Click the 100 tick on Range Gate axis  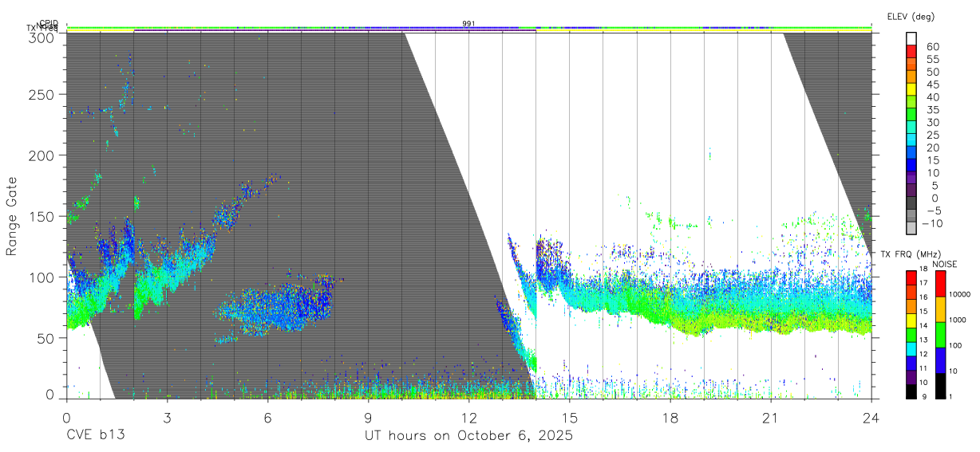tap(42, 277)
